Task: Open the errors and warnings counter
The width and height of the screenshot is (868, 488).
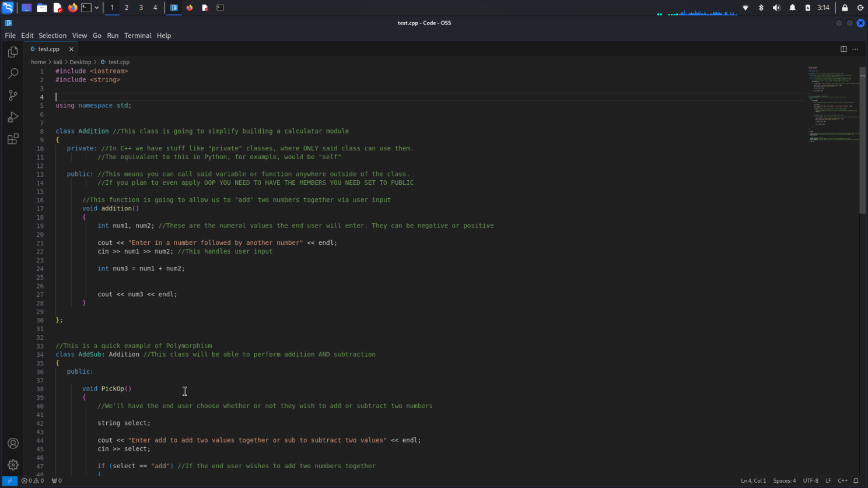Action: point(33,481)
